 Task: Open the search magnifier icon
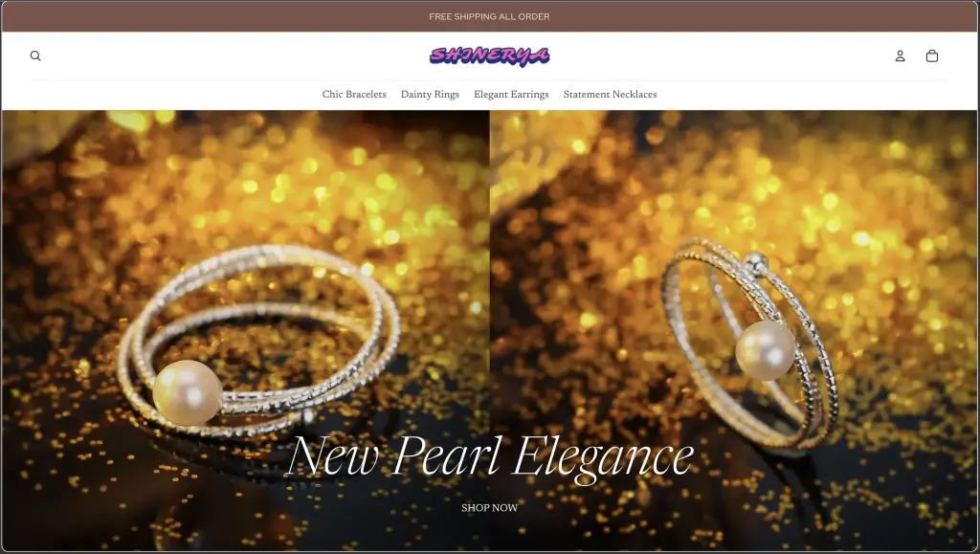[x=35, y=55]
